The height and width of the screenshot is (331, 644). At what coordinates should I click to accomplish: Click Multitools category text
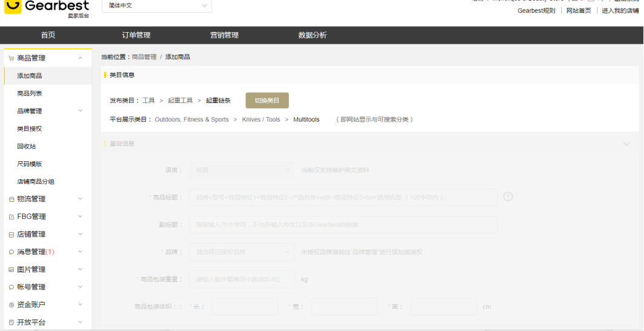[307, 119]
